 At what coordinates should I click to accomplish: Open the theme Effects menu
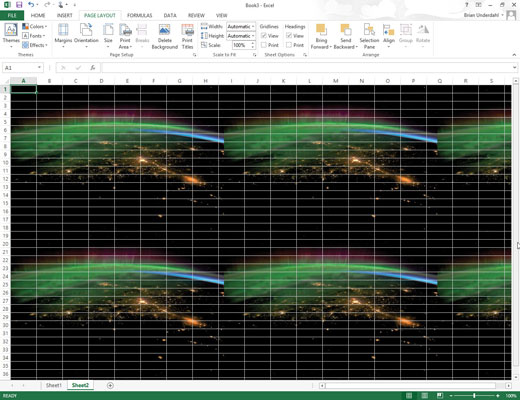(x=35, y=45)
